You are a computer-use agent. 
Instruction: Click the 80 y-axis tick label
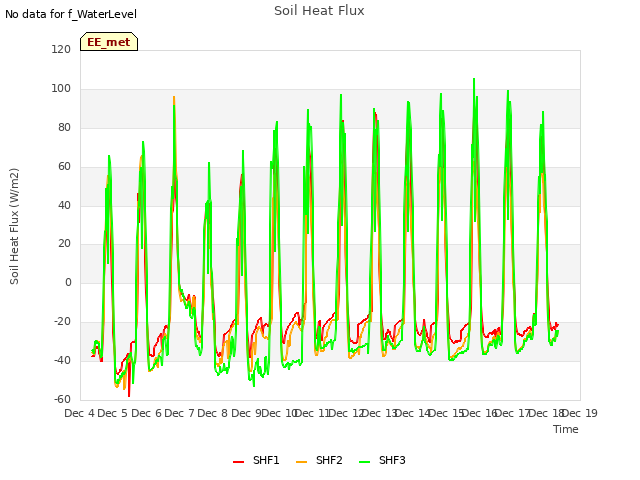click(64, 127)
